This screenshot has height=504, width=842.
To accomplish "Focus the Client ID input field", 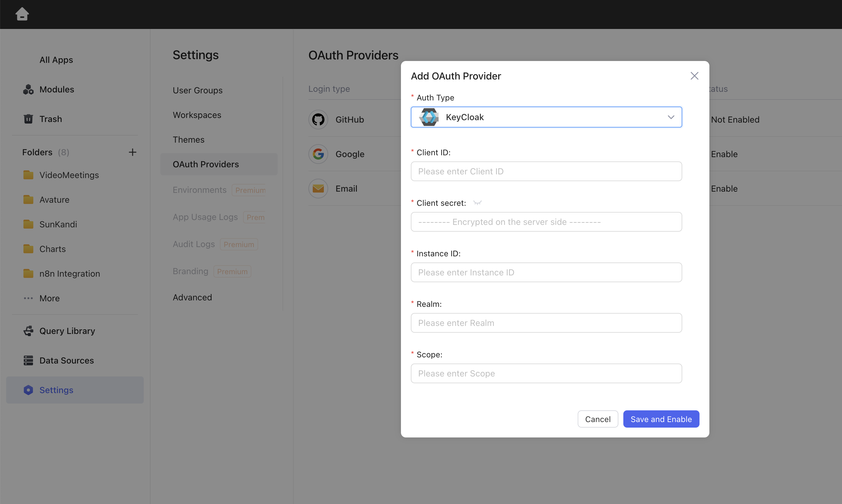I will pos(546,171).
